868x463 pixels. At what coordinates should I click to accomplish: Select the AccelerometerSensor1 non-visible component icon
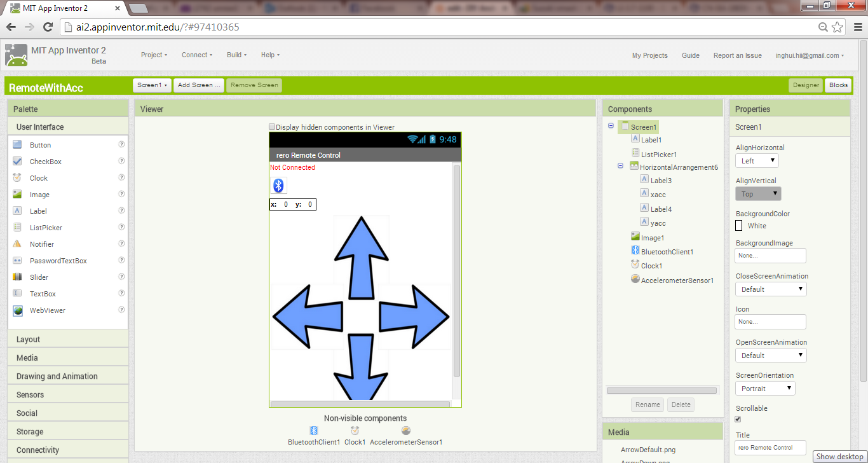[406, 431]
